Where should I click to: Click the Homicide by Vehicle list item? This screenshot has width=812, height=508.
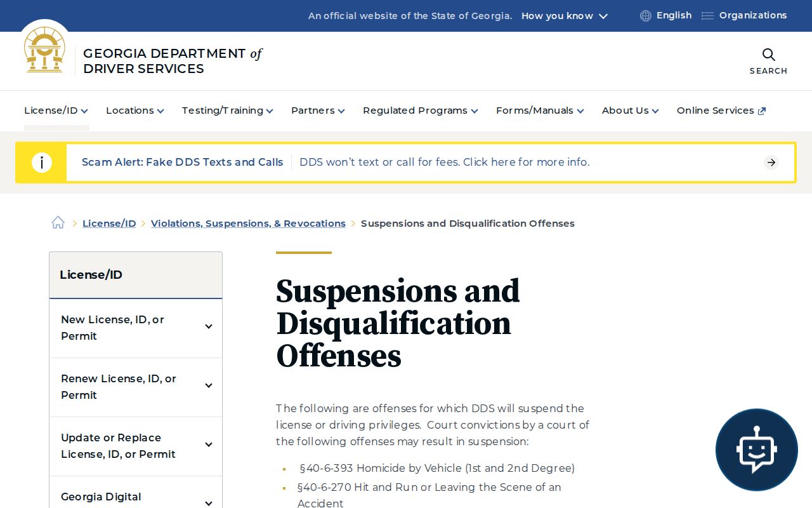(x=436, y=469)
